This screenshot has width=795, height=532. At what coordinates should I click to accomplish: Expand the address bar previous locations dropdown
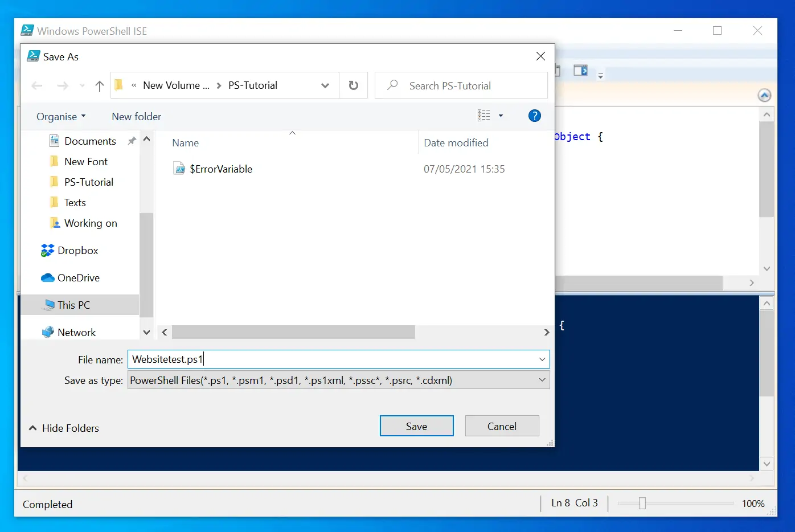325,85
